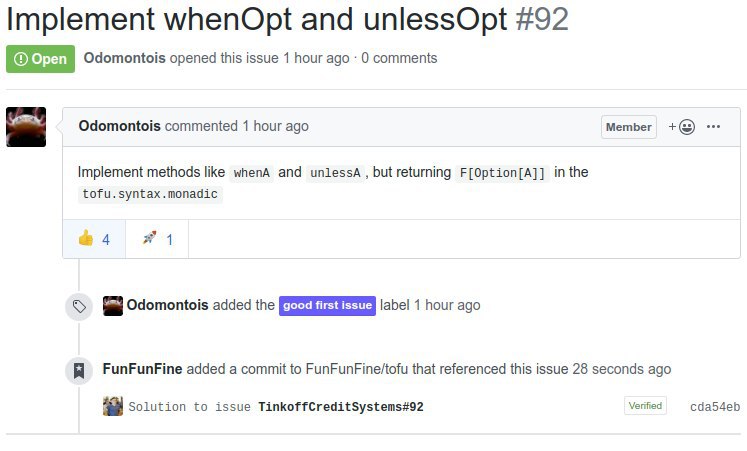The width and height of the screenshot is (747, 451).
Task: Open the good first issue label
Action: pyautogui.click(x=327, y=306)
